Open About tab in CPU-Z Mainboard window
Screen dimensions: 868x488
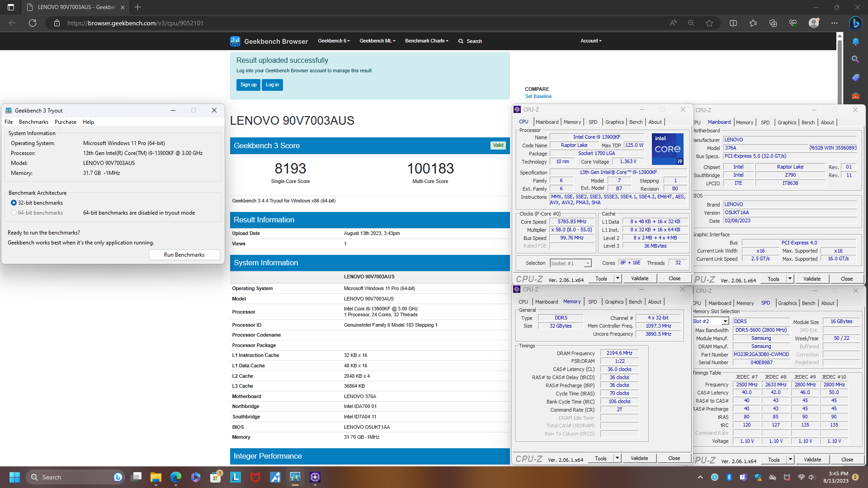(x=827, y=122)
